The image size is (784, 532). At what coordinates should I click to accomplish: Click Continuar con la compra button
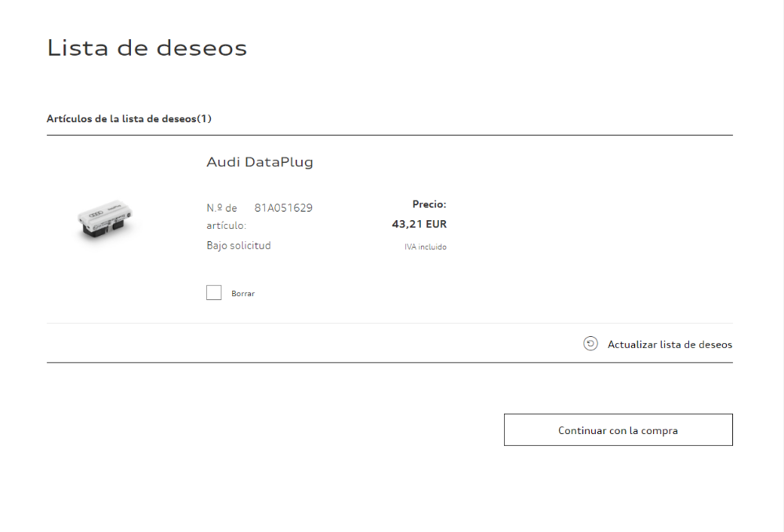tap(618, 429)
